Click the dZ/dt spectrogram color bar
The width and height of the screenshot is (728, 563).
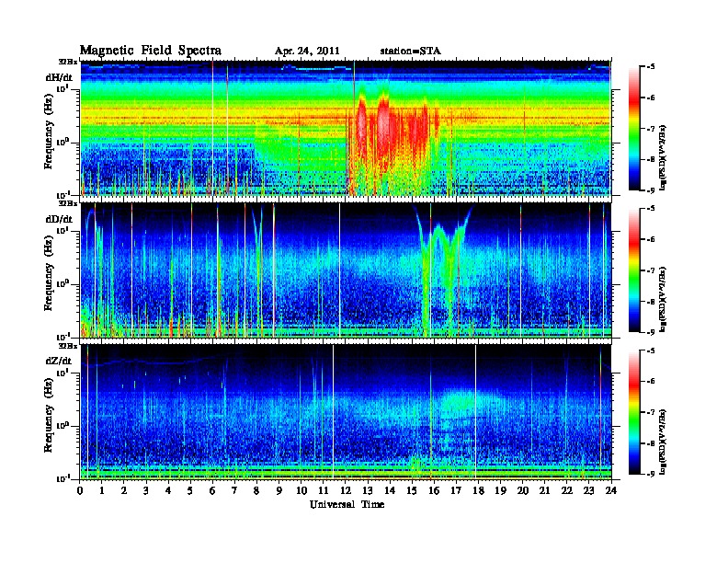634,412
